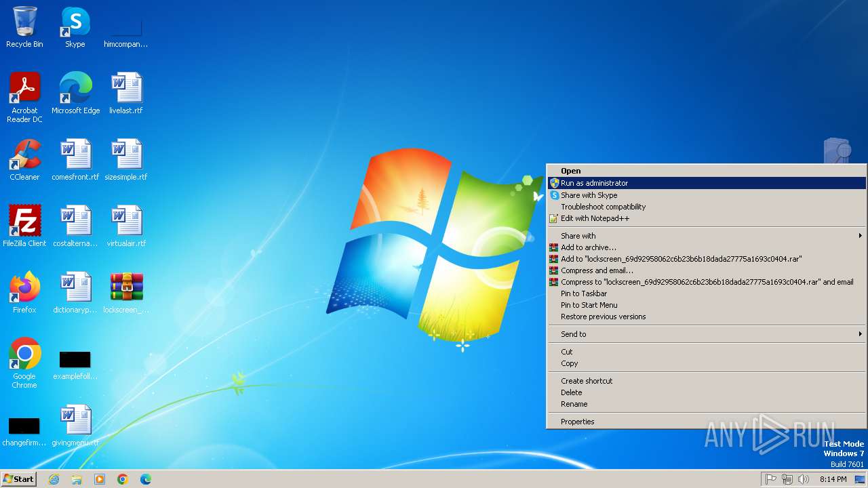The image size is (868, 488).
Task: Open Action Center flag tray icon
Action: click(x=771, y=479)
